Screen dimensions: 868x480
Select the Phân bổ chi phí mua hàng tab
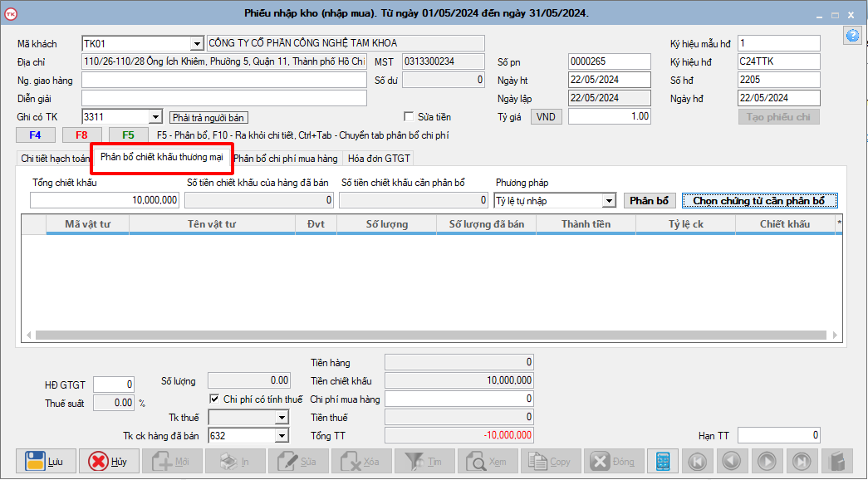point(286,159)
